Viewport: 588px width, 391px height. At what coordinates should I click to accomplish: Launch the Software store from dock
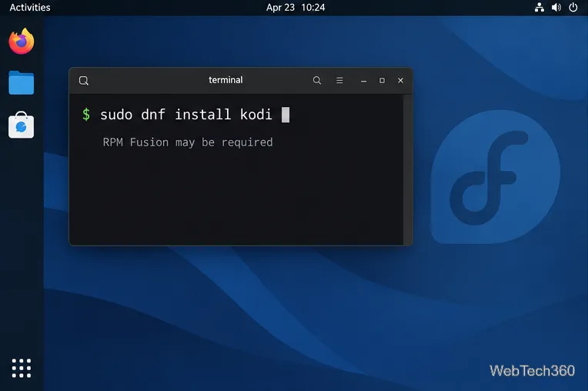tap(22, 125)
